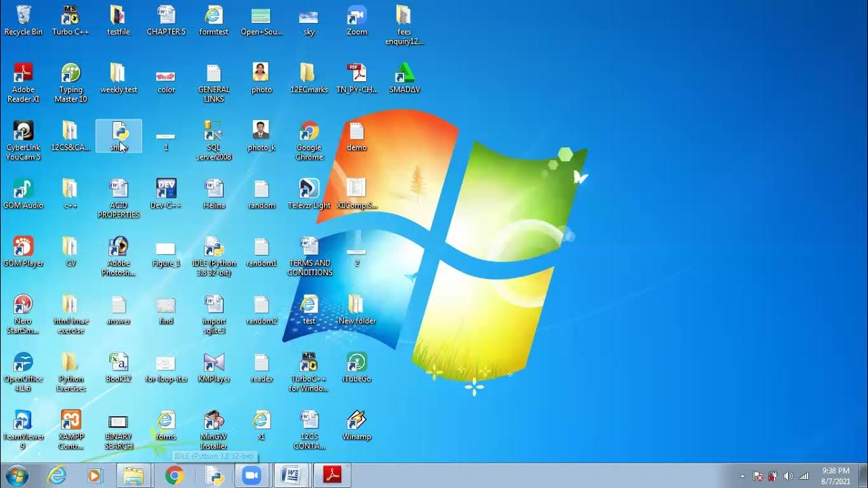
Task: Select the sky image file
Action: point(309,20)
